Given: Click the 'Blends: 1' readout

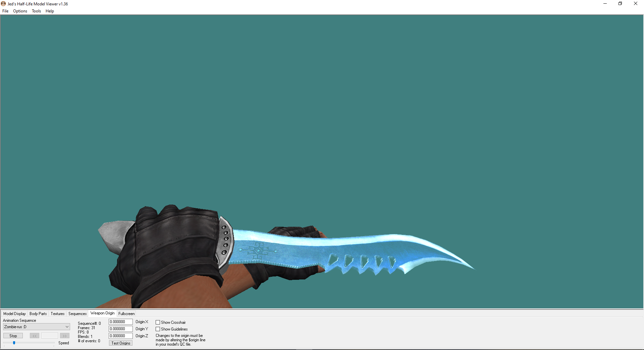Looking at the screenshot, I should coord(85,337).
